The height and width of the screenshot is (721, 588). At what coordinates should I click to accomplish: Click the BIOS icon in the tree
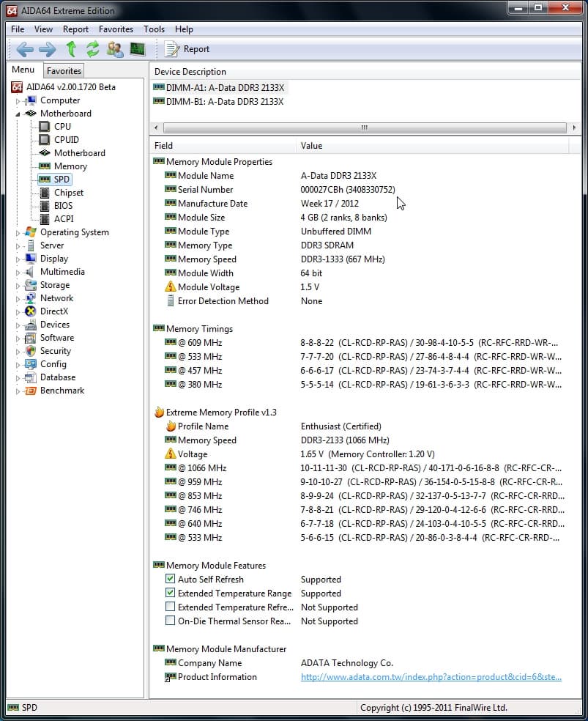[x=45, y=206]
